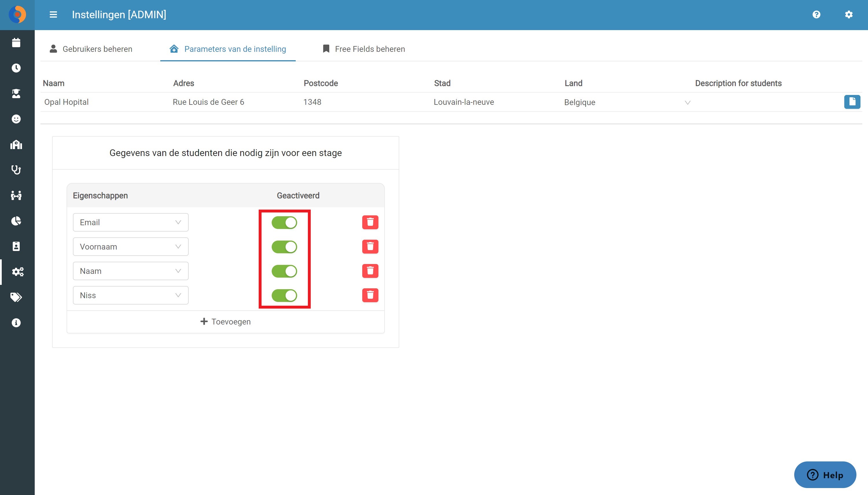Open the stethoscope icon in the sidebar

pos(16,170)
